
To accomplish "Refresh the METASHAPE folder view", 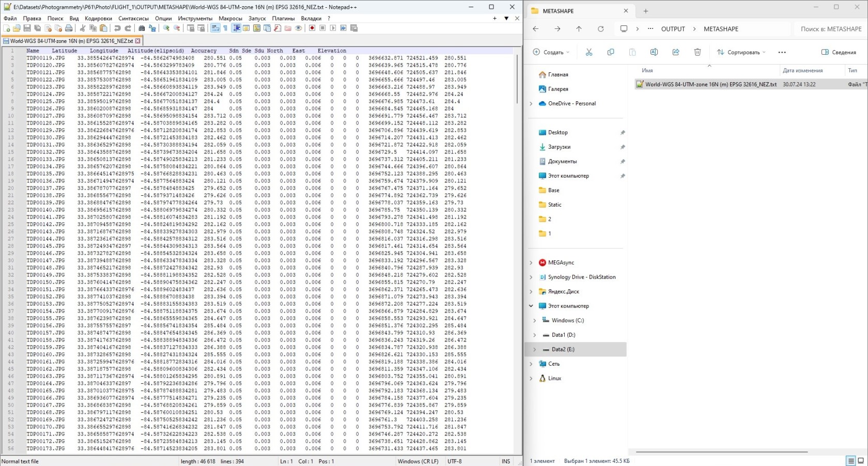I will (600, 29).
